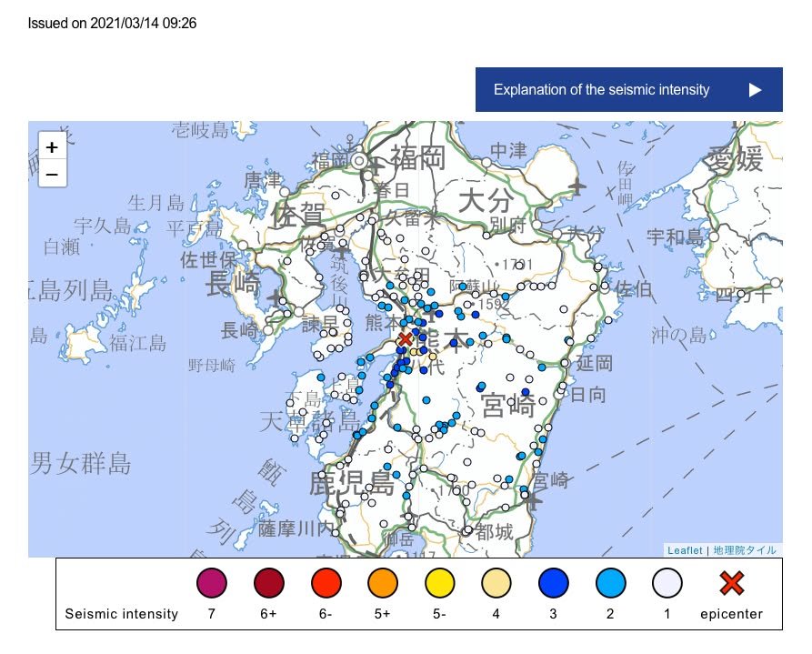812x654 pixels.
Task: Click the red X epicenter marker on map
Action: 406,339
